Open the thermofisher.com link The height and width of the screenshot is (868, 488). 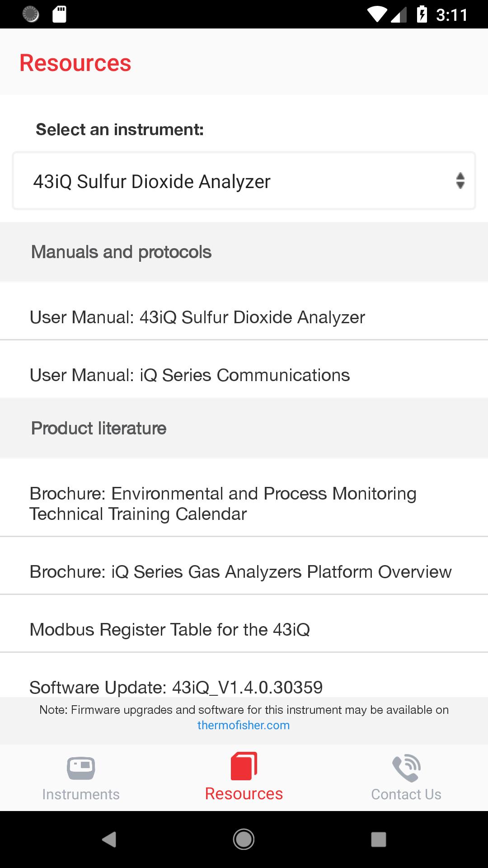click(244, 725)
